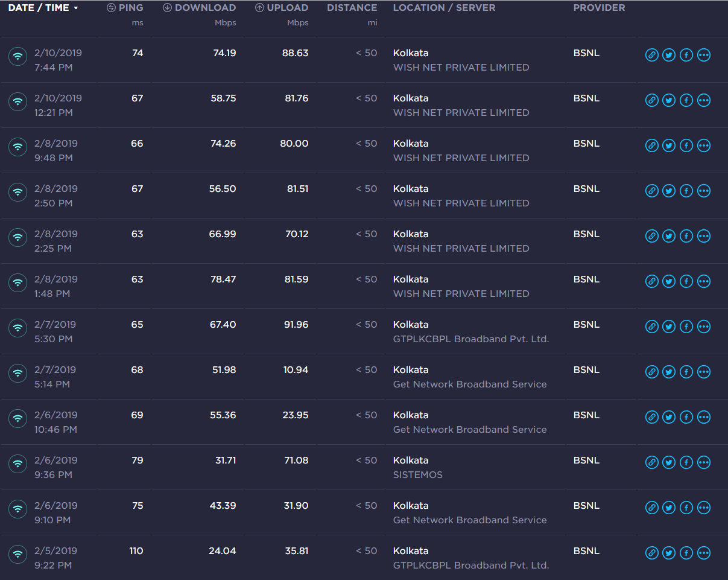Click the SISTEMOS server name
The height and width of the screenshot is (580, 728).
(x=418, y=475)
